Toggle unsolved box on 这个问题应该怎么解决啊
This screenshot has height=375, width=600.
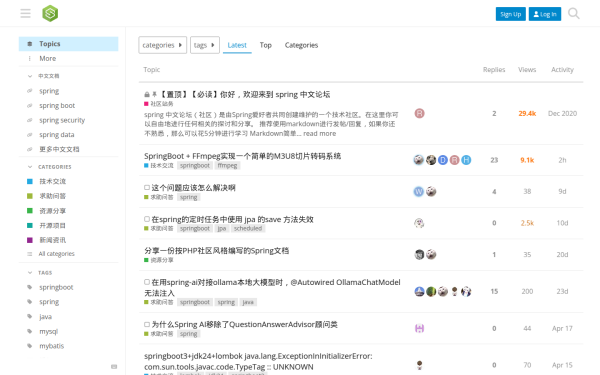(147, 188)
